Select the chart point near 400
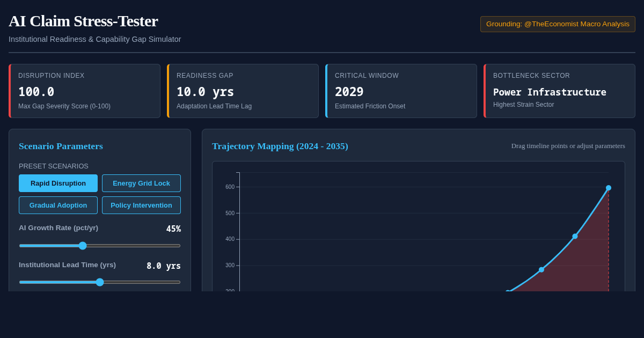 (x=575, y=236)
